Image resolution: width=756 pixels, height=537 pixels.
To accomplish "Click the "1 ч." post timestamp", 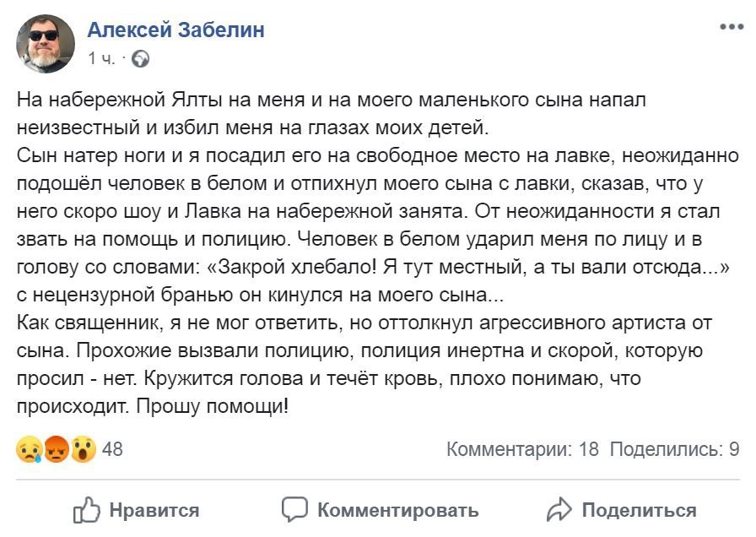I will coord(101,59).
